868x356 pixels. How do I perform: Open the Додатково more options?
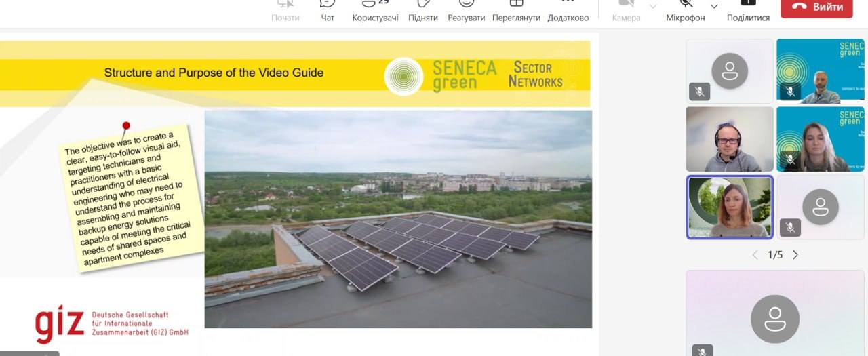coord(568,10)
